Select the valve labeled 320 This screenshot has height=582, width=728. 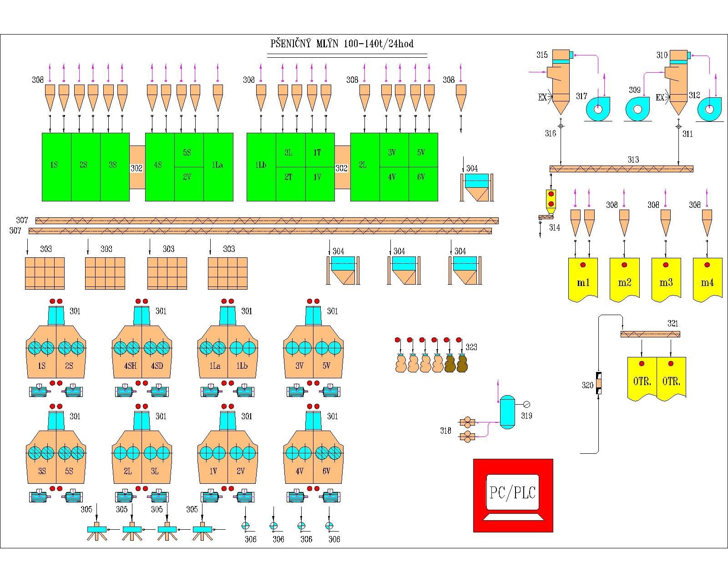599,384
